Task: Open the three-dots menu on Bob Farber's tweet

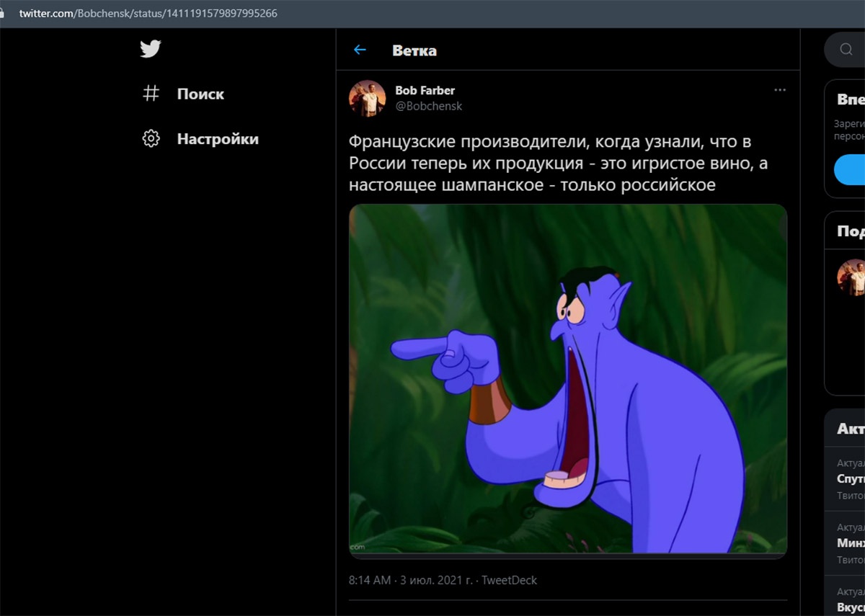Action: [x=780, y=90]
